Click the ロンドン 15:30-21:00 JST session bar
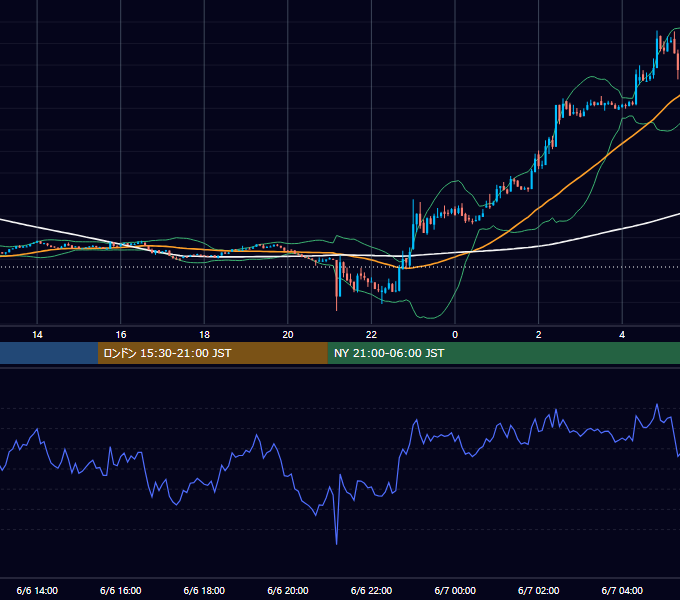Image resolution: width=680 pixels, height=600 pixels. (212, 353)
